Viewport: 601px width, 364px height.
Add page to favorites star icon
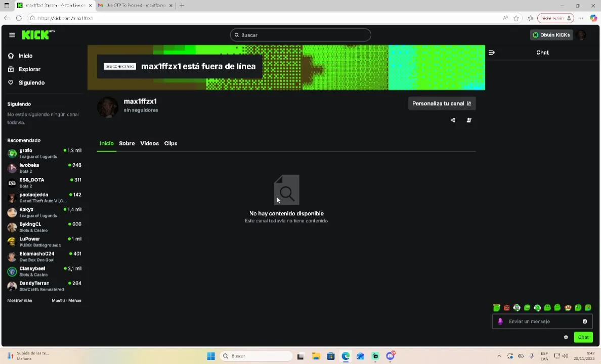pos(517,18)
